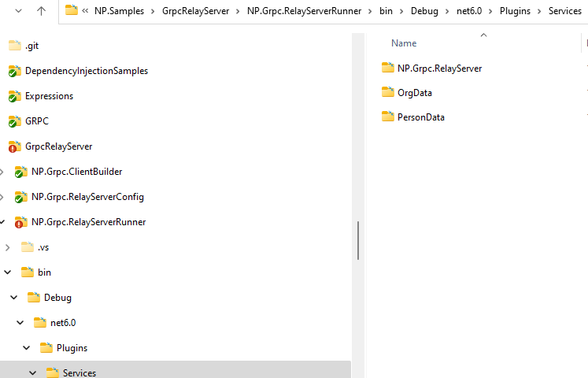Select PersonData name in file list
Image resolution: width=588 pixels, height=378 pixels.
(421, 117)
